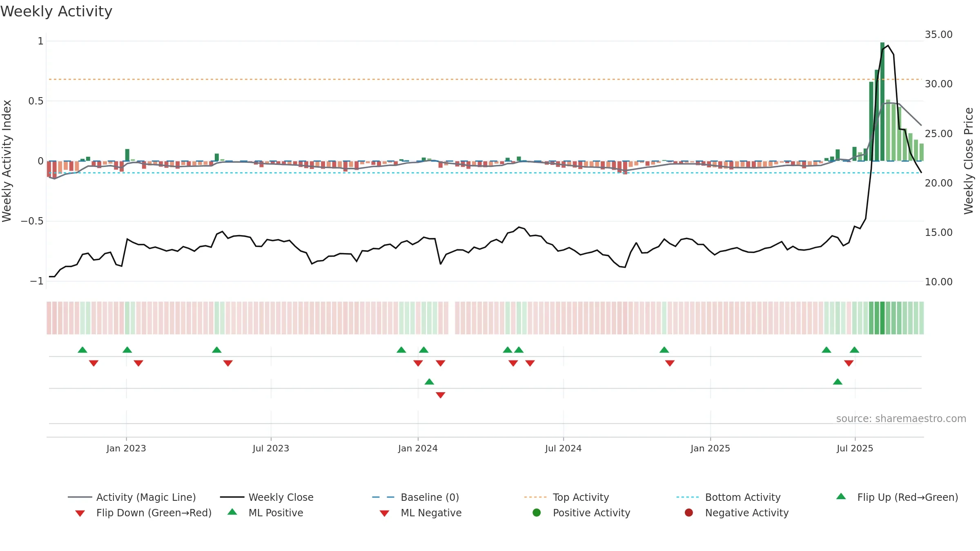Toggle the Baseline (0) legend entry
Image resolution: width=980 pixels, height=551 pixels.
click(x=416, y=497)
